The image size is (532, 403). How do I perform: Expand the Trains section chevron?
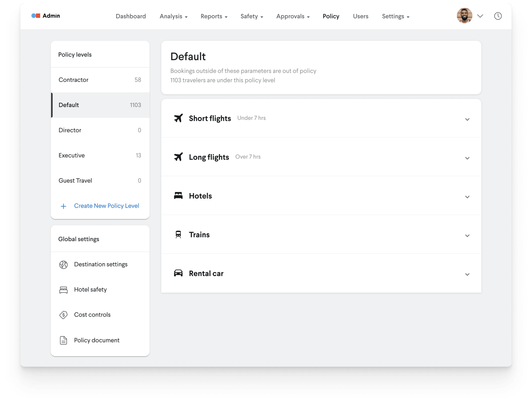coord(467,236)
